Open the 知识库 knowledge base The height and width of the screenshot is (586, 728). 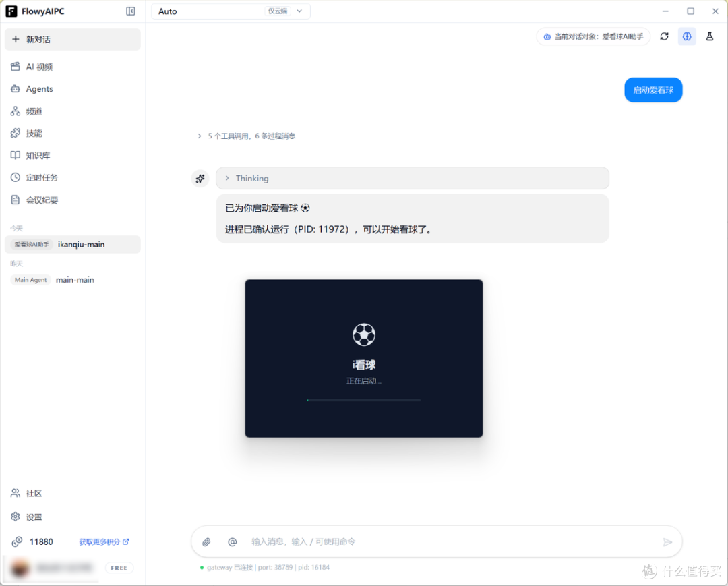pyautogui.click(x=72, y=156)
